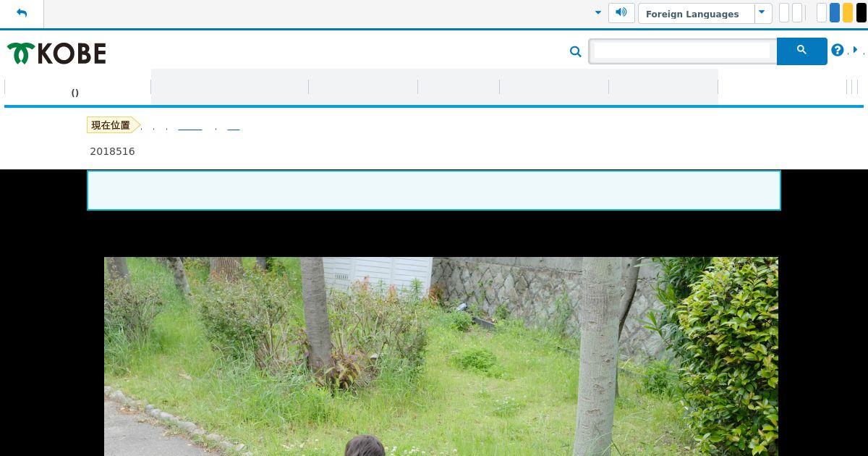Open the small arrow menu left of the speaker
This screenshot has width=868, height=456.
597,13
